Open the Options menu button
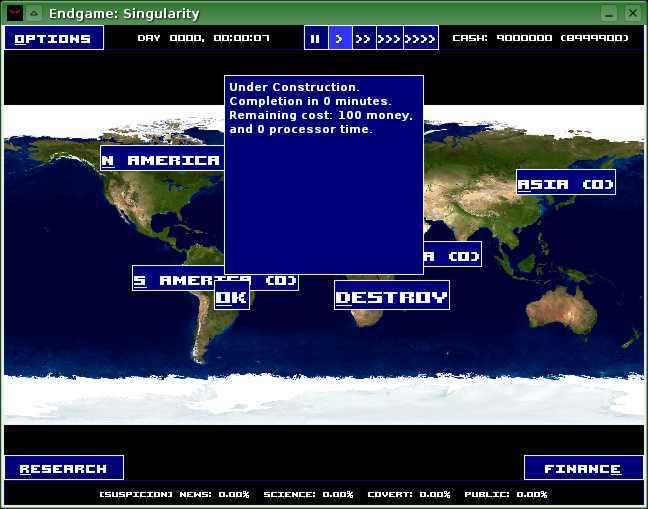648x509 pixels. (54, 38)
